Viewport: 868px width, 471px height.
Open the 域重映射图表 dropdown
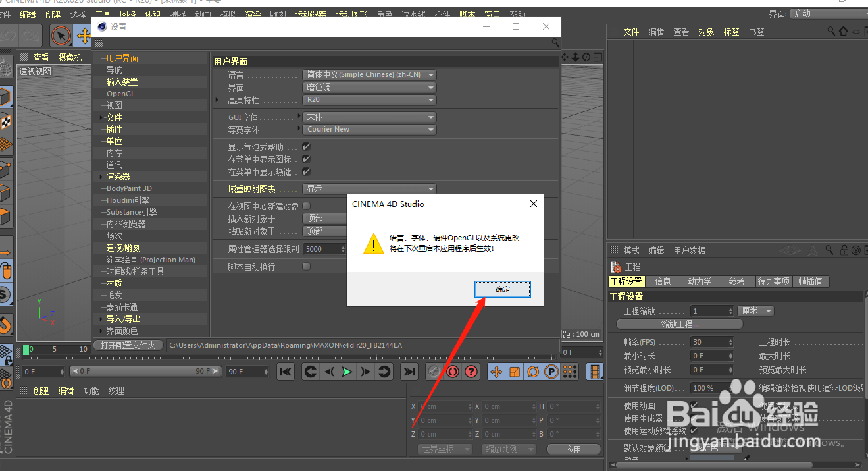pyautogui.click(x=369, y=189)
